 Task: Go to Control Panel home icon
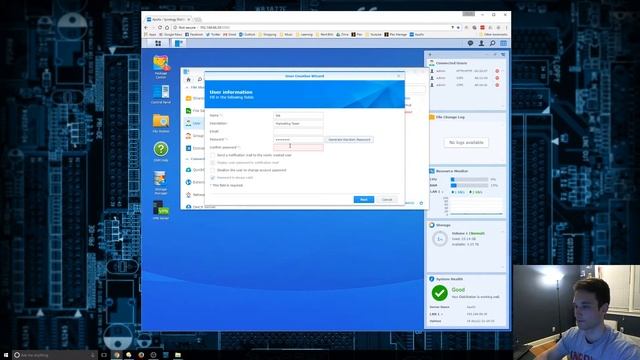point(188,80)
